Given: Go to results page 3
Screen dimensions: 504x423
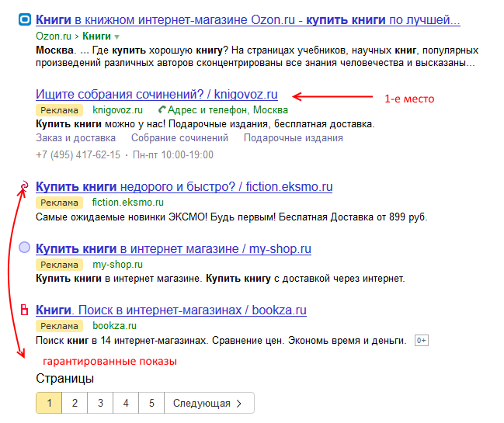Looking at the screenshot, I should pos(100,403).
